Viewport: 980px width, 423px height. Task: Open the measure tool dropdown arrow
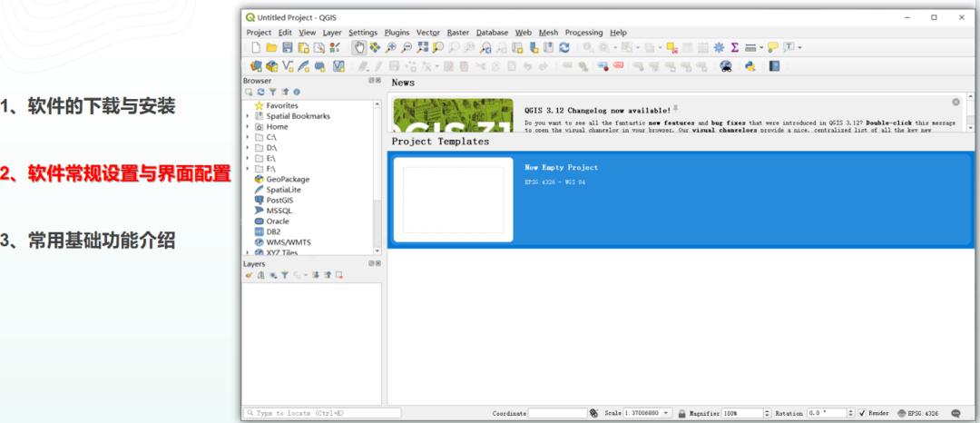762,47
